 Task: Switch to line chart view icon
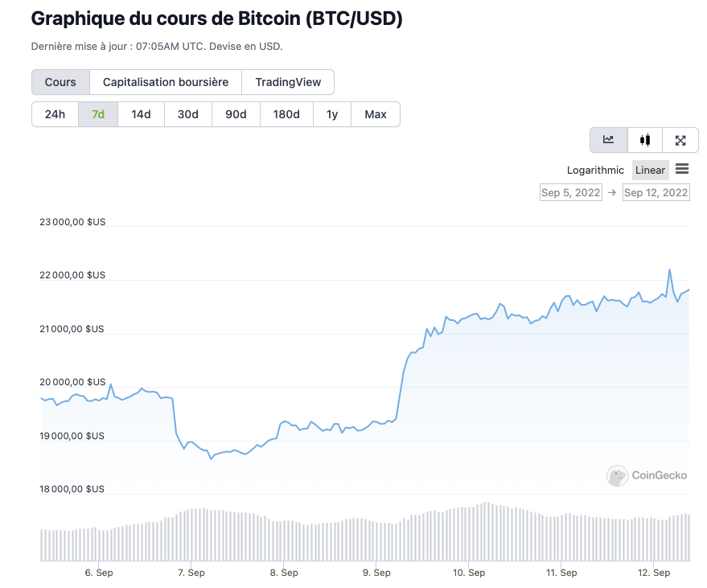[x=609, y=140]
